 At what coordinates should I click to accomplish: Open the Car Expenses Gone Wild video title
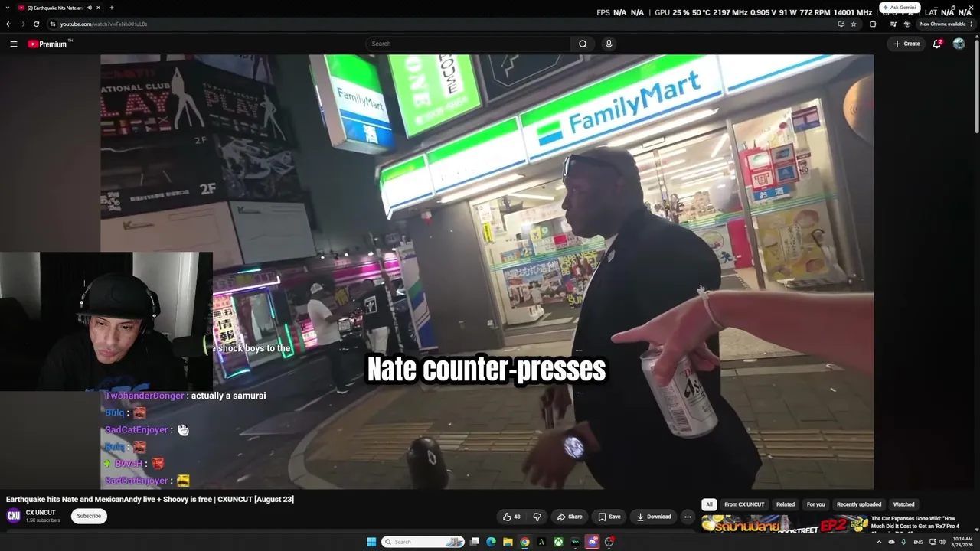point(915,522)
